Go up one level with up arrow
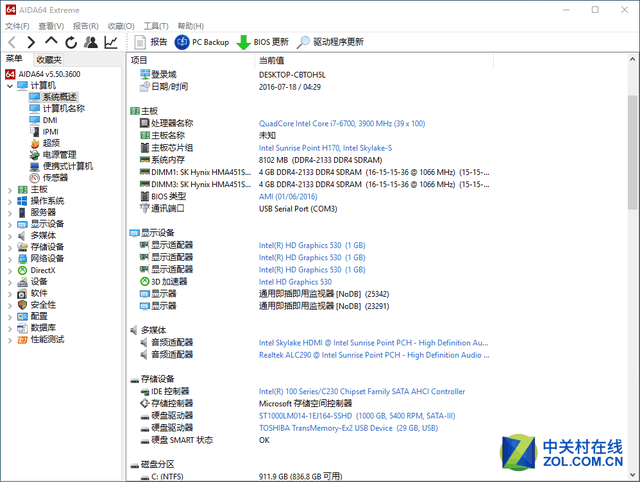The height and width of the screenshot is (482, 640). [51, 41]
